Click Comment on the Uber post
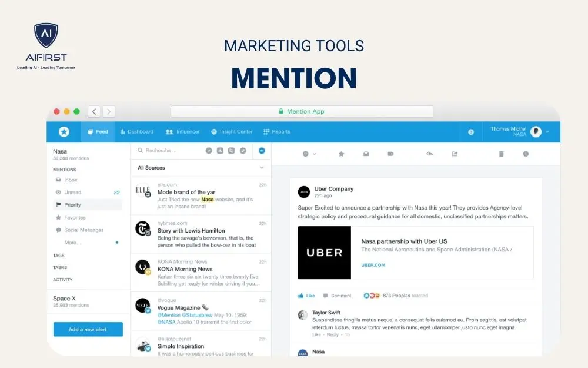 (337, 296)
